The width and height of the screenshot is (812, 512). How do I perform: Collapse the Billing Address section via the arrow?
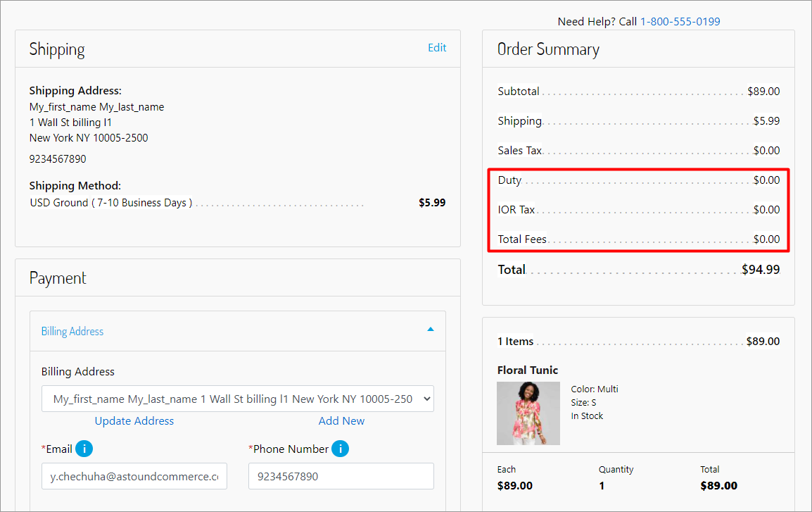[431, 330]
